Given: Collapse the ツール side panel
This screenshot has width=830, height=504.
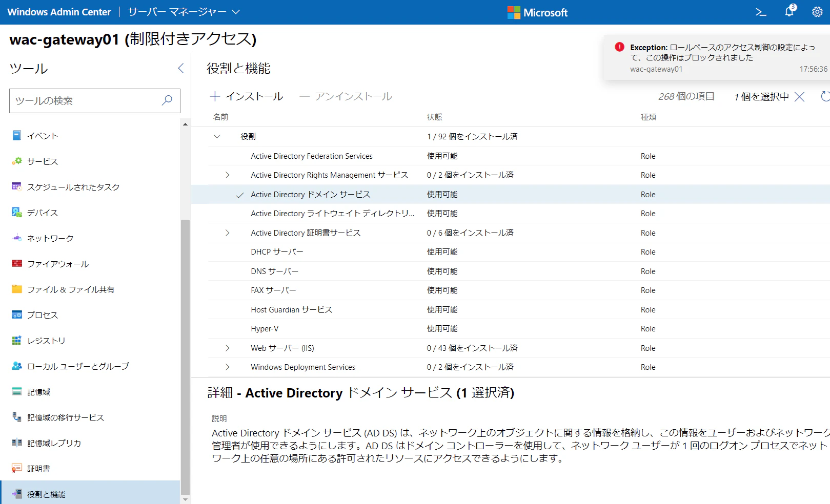Looking at the screenshot, I should point(180,68).
